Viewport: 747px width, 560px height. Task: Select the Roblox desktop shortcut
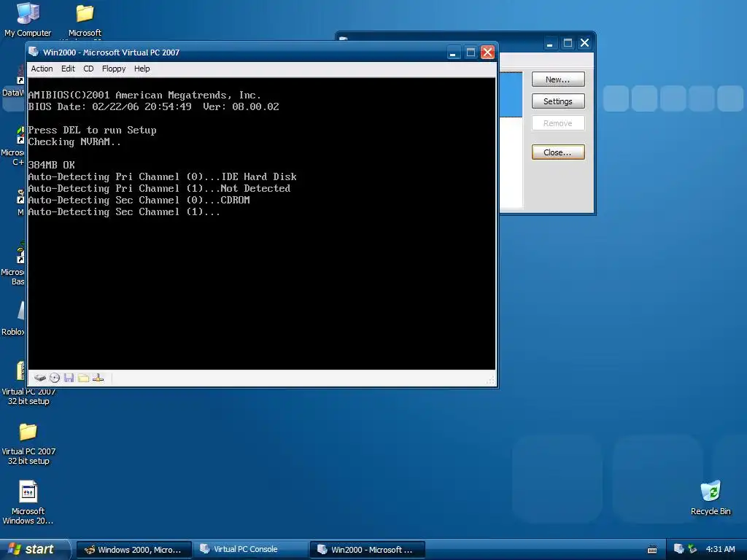pos(13,319)
